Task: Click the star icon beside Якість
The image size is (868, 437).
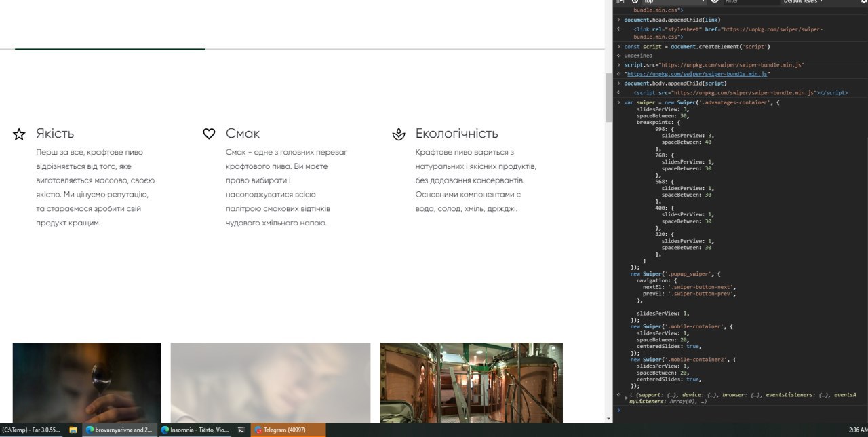Action: coord(19,134)
